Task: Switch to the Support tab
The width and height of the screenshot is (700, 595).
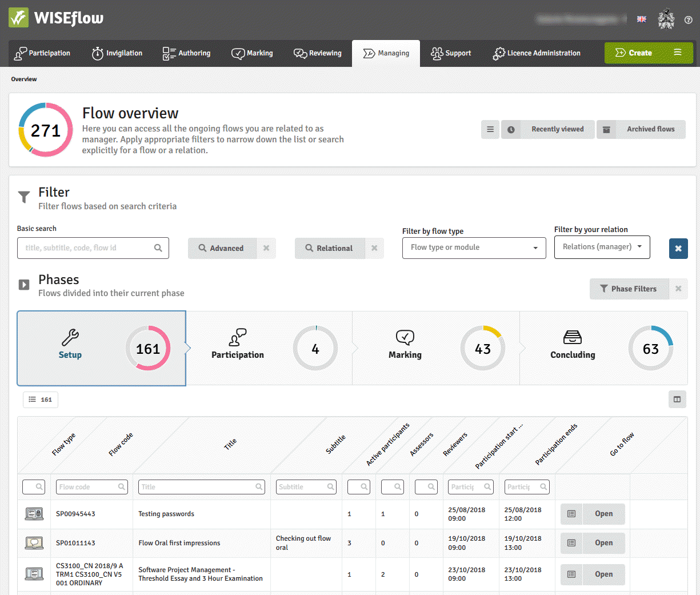Action: 451,53
